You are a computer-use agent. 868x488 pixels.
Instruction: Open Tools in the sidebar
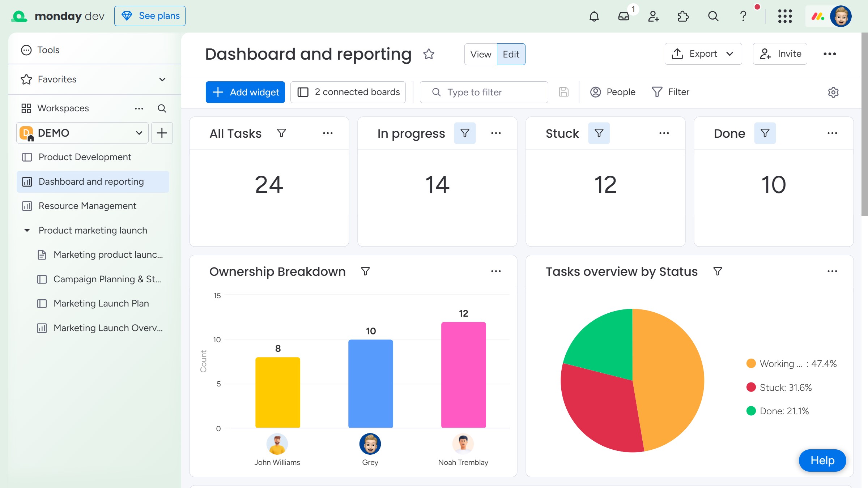click(x=40, y=50)
